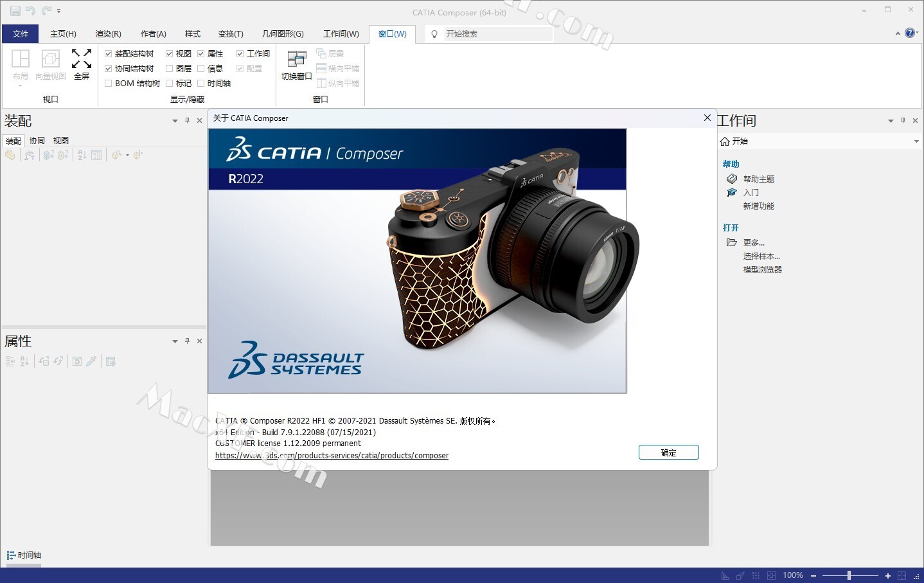The height and width of the screenshot is (583, 924).
Task: Click the categorized view icon in the 属性 toolbar
Action: tap(10, 361)
